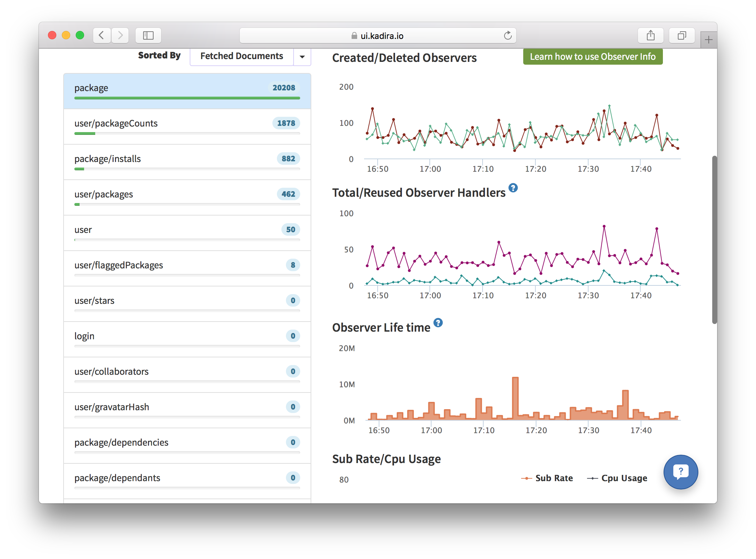Viewport: 756px width, 559px height.
Task: Toggle the Safari sidebar button
Action: pyautogui.click(x=148, y=35)
